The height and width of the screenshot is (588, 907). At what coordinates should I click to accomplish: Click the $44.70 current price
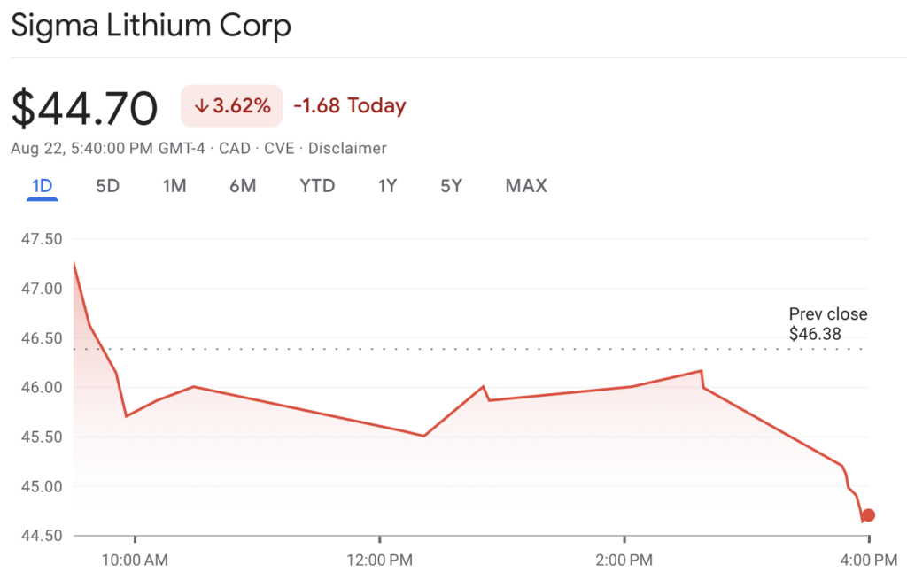84,108
